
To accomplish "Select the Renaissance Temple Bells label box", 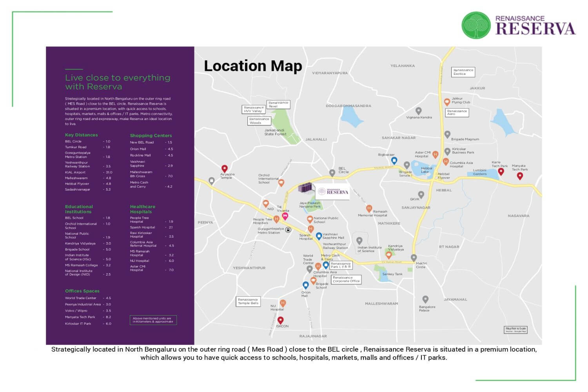I will click(x=249, y=301).
